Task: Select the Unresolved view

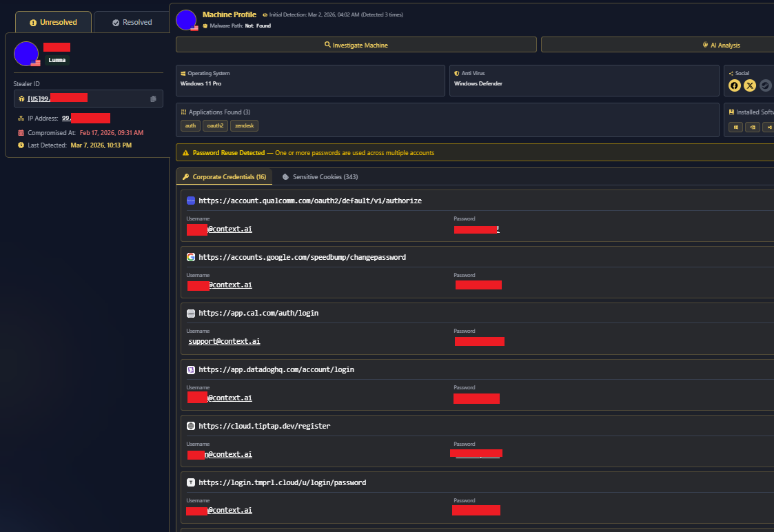Action: coord(52,21)
